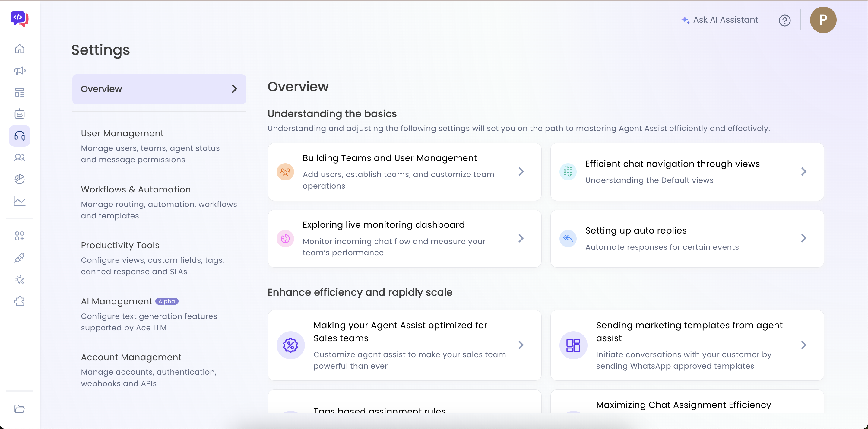Image resolution: width=868 pixels, height=429 pixels.
Task: Open the folder icon at sidebar bottom
Action: tap(20, 409)
